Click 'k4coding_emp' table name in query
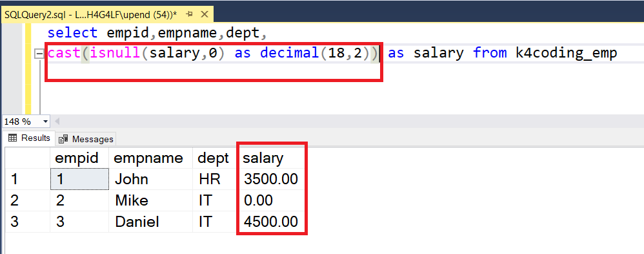Image resolution: width=644 pixels, height=254 pixels. click(567, 54)
